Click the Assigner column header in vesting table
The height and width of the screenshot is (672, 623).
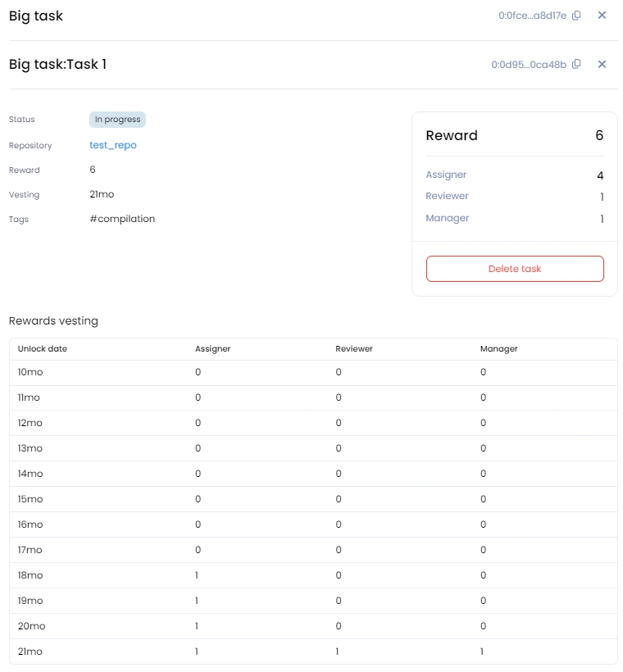tap(212, 349)
